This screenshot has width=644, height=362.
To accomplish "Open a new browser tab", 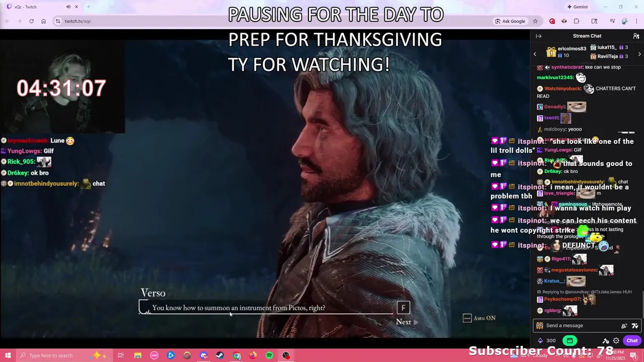I will tap(88, 7).
